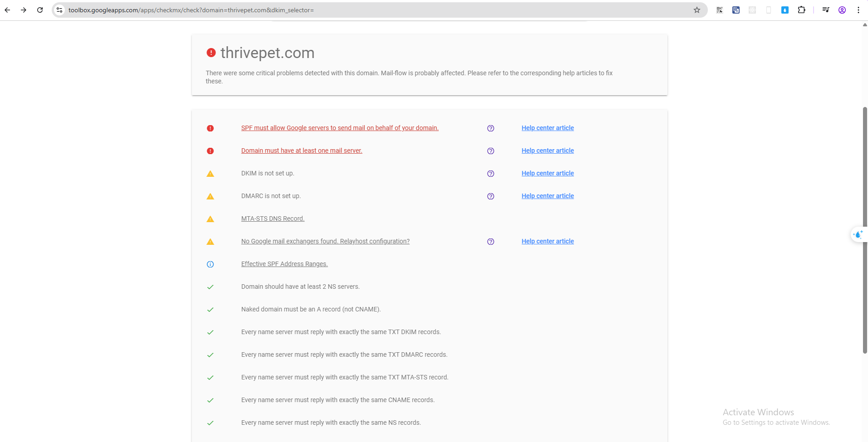Click red error icon beside SPF message
The width and height of the screenshot is (868, 442).
210,128
